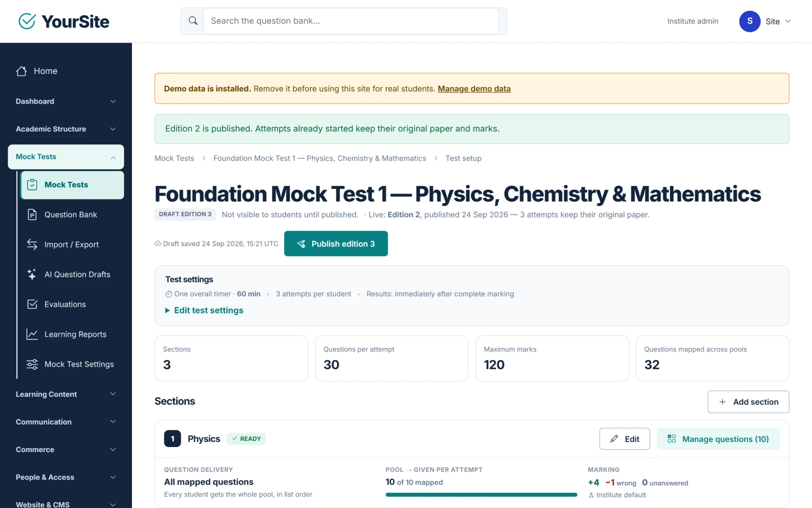This screenshot has width=812, height=508.
Task: Click the Mock Tests clipboard icon
Action: (32, 184)
